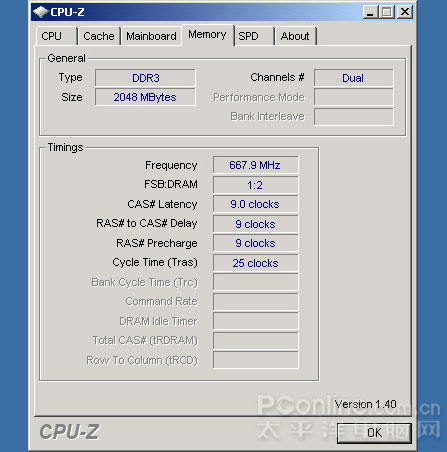This screenshot has width=447, height=452.
Task: Click the Cycle Time (Tras) label
Action: [x=155, y=263]
